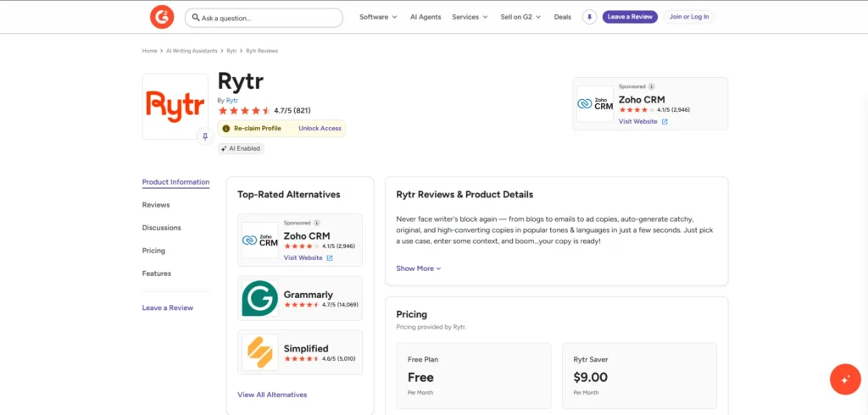Click View All Alternatives link
This screenshot has width=868, height=415.
tap(272, 395)
